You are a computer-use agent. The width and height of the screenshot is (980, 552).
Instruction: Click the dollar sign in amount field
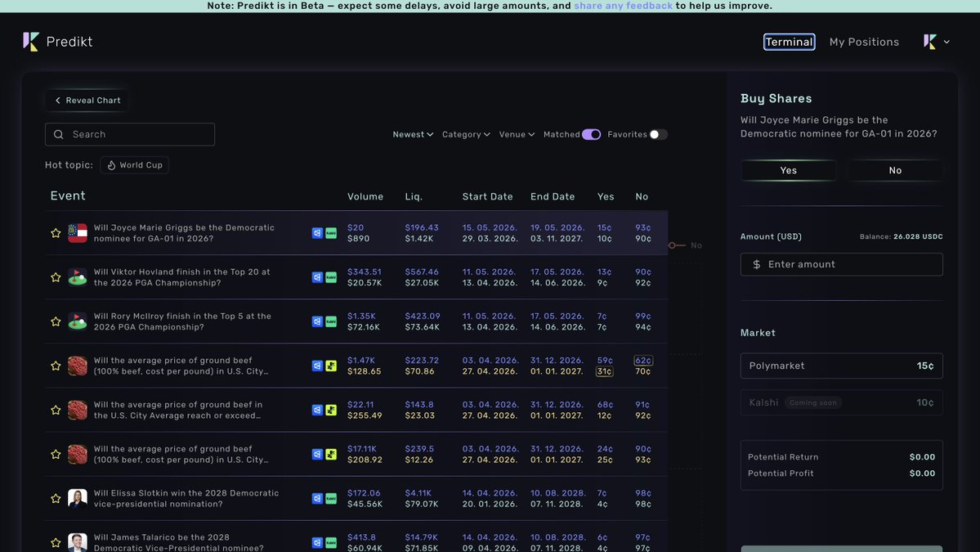756,264
